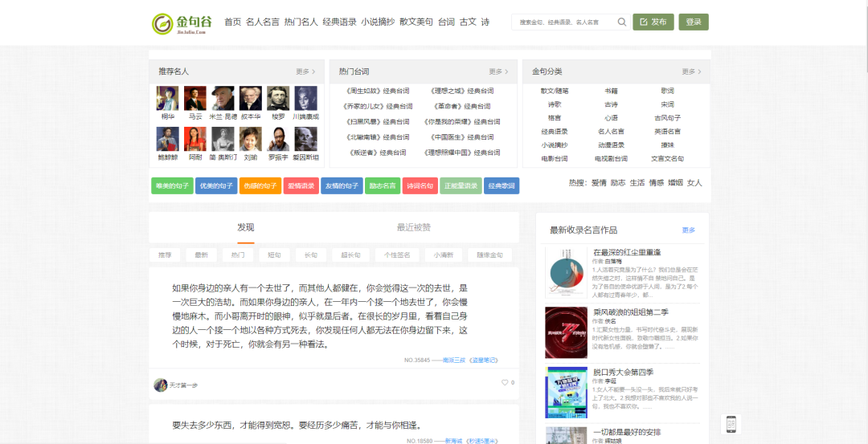
Task: Open 散文美句 navigation item
Action: coord(416,22)
